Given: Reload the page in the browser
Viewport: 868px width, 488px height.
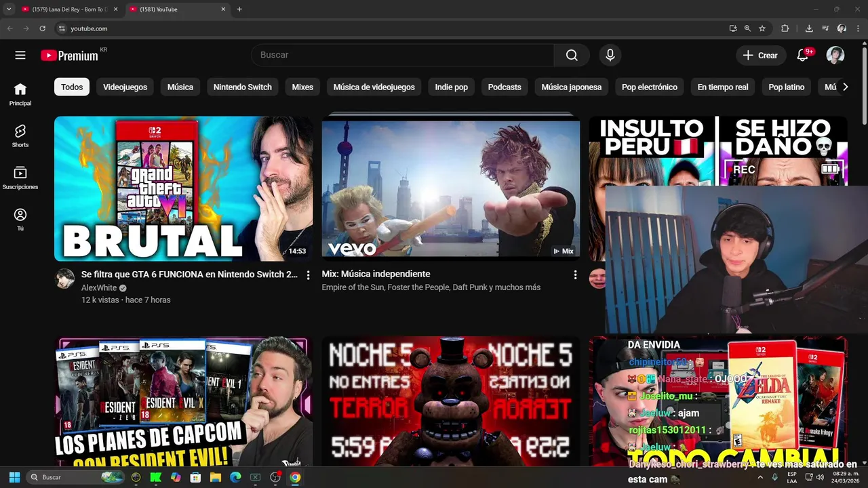Looking at the screenshot, I should (42, 28).
